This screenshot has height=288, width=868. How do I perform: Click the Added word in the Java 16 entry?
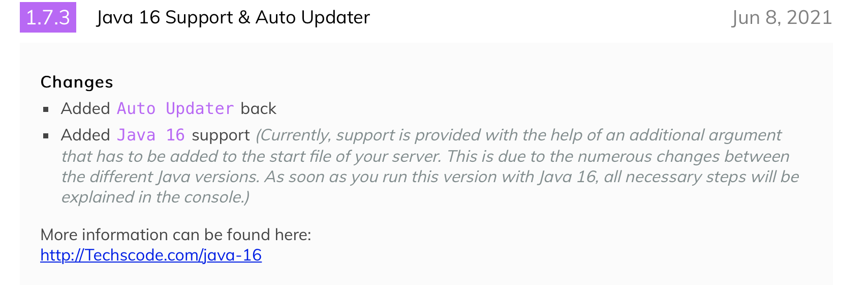[x=85, y=135]
